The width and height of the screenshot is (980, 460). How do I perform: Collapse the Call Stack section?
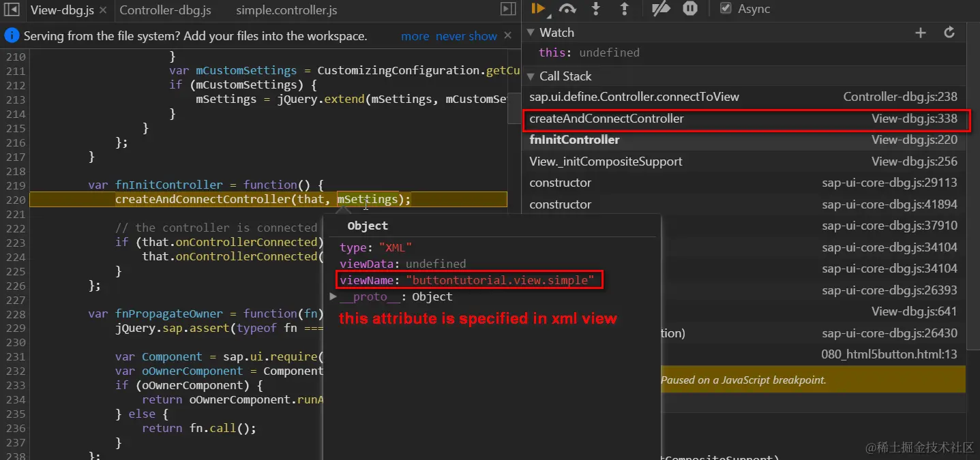coord(531,76)
